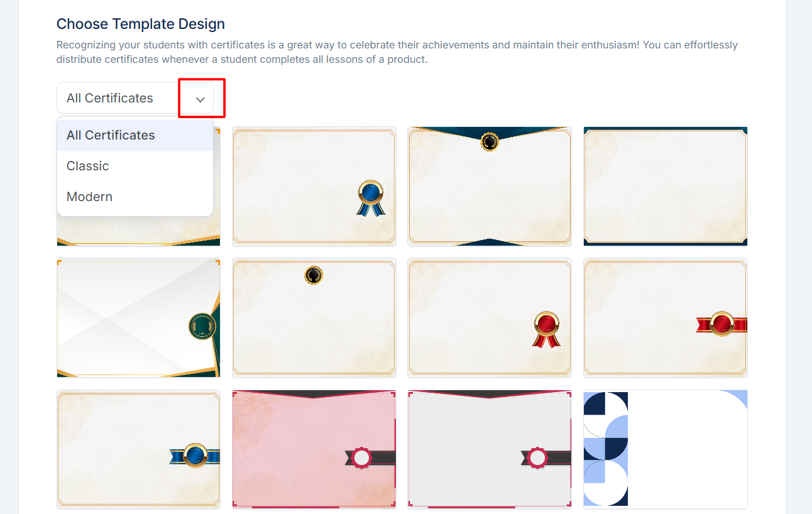
Task: Pick template with teal top gold seal
Action: pos(490,186)
